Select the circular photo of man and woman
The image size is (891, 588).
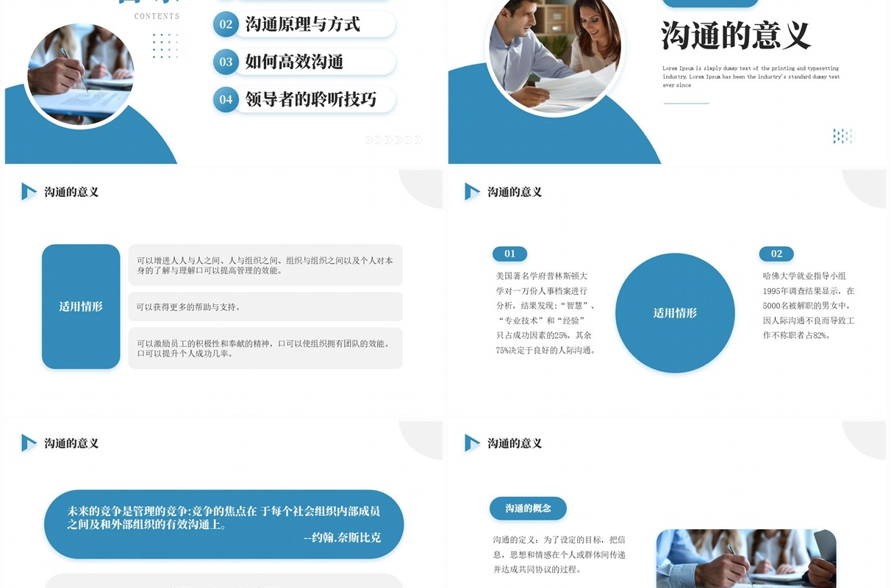point(556,49)
